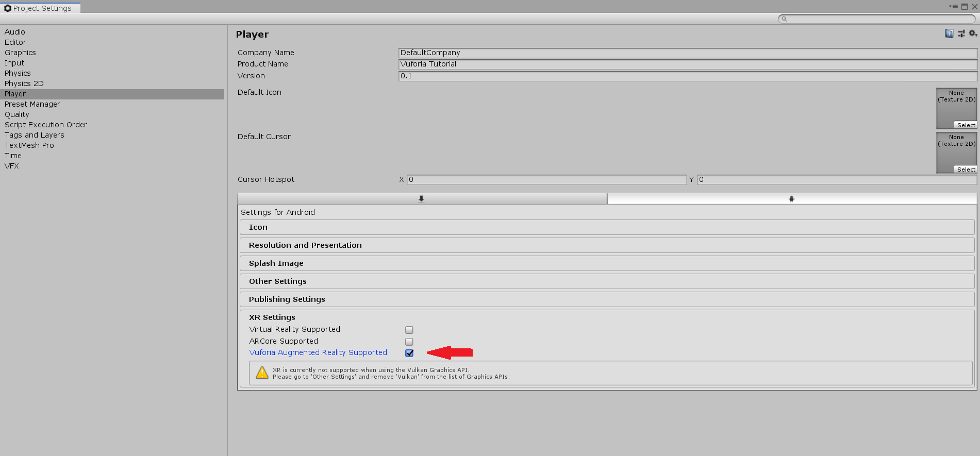
Task: Open the window options menu icon
Action: pyautogui.click(x=953, y=7)
